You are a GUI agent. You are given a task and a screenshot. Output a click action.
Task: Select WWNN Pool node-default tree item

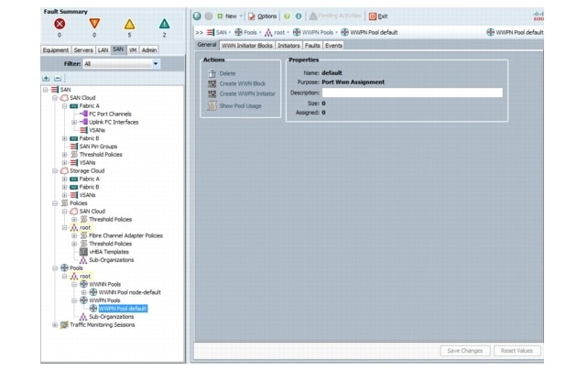pyautogui.click(x=130, y=292)
